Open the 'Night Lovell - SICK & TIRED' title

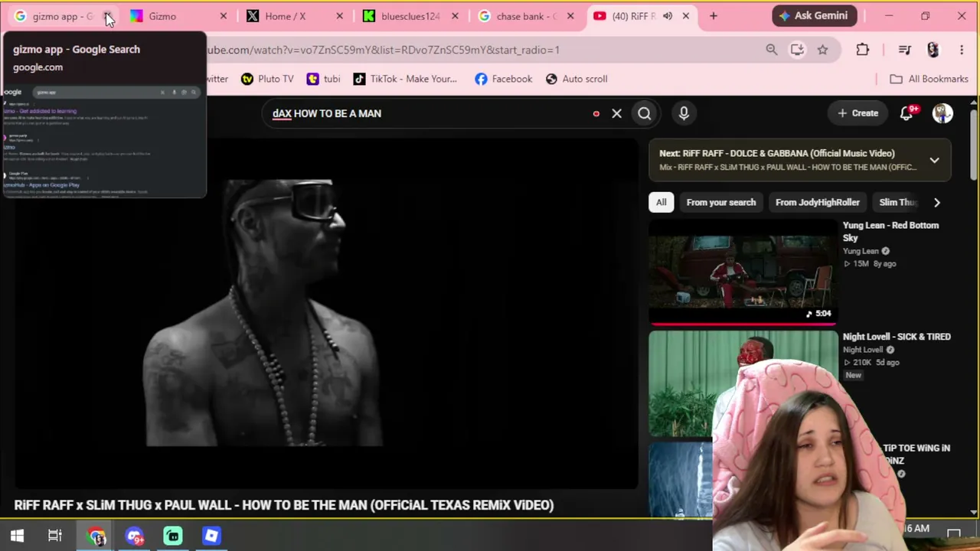coord(897,337)
